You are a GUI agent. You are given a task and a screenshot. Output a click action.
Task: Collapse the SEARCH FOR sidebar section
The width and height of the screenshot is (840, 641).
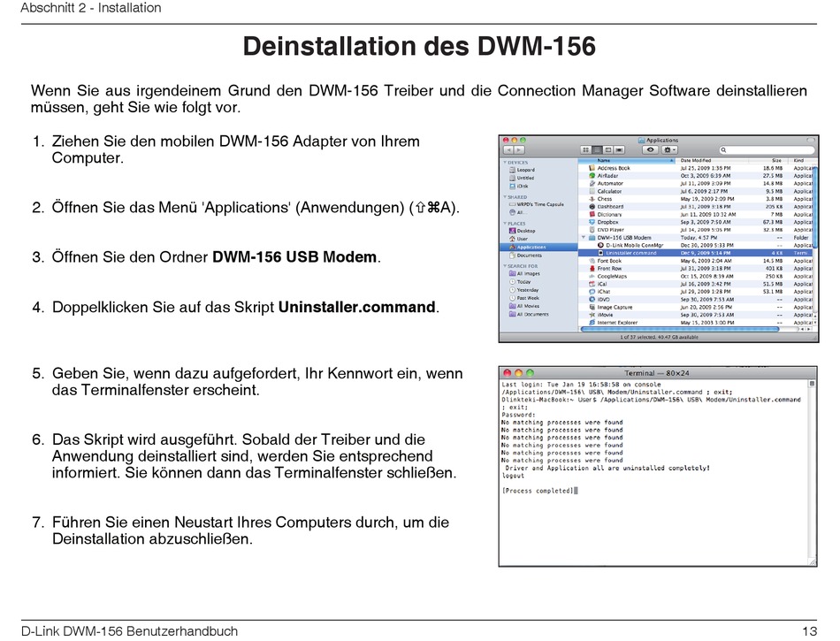[505, 265]
